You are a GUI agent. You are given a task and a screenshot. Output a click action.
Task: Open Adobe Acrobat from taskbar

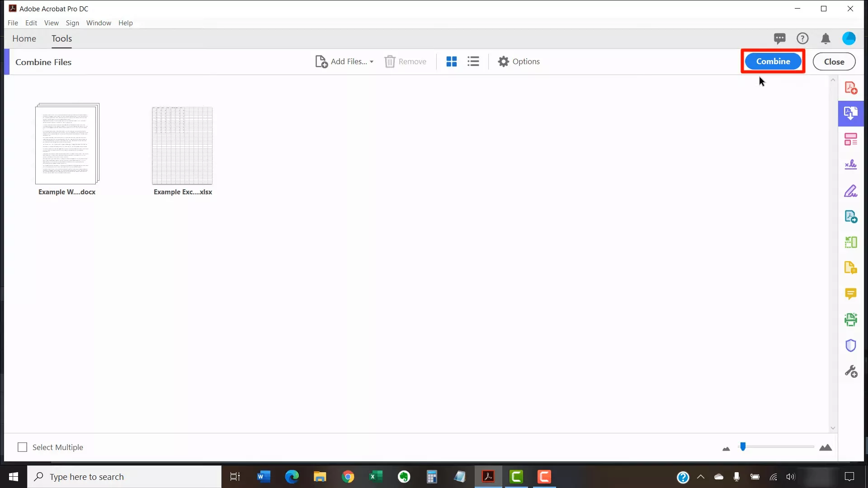click(488, 477)
